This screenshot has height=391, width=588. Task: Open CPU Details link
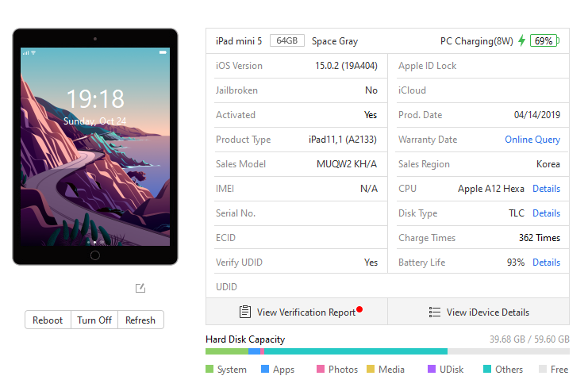[547, 189]
